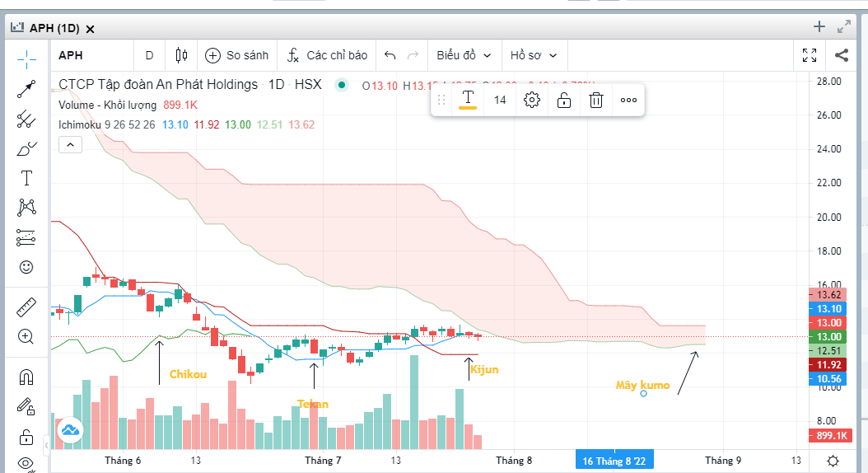Click the D time interval button

[149, 55]
